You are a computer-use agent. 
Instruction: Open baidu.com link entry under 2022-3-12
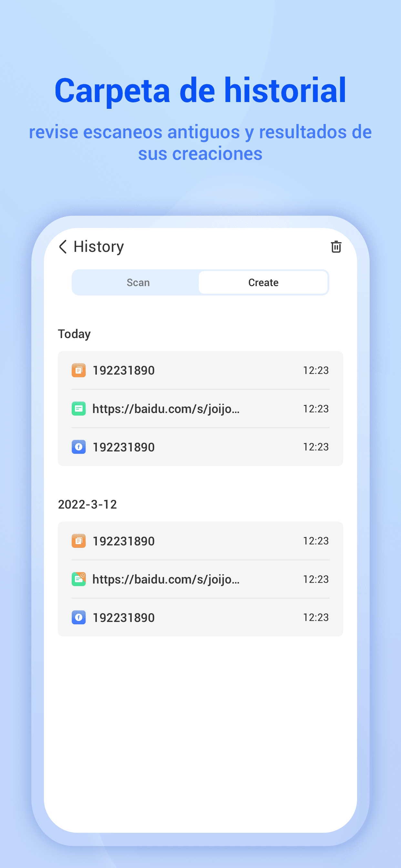coord(200,579)
